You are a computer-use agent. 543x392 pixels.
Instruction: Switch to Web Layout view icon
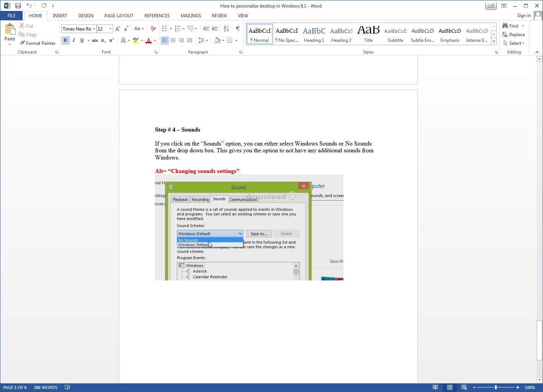(464, 387)
